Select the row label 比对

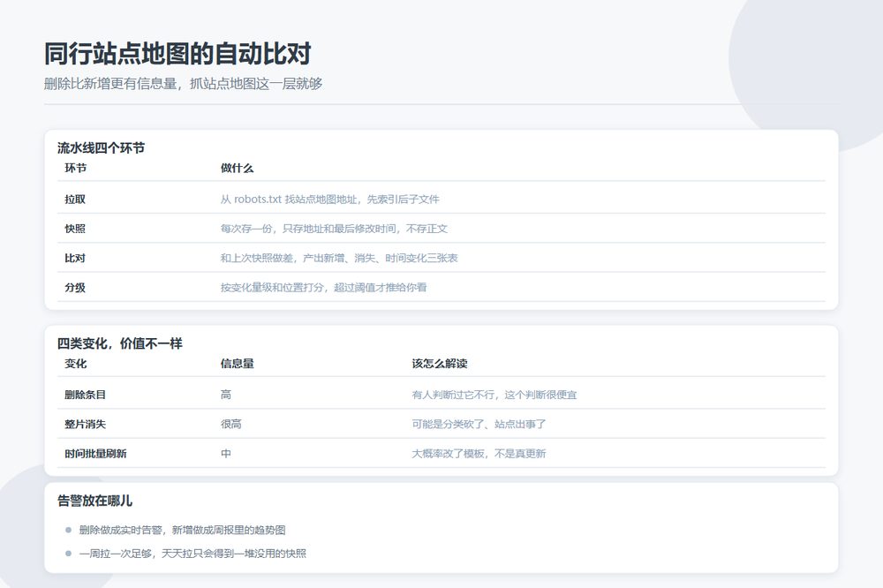(75, 258)
